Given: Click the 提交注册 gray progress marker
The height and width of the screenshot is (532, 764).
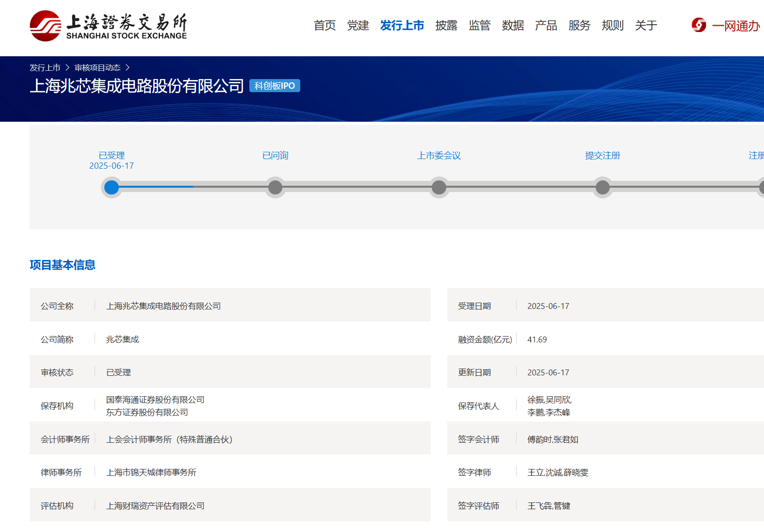Looking at the screenshot, I should (602, 187).
